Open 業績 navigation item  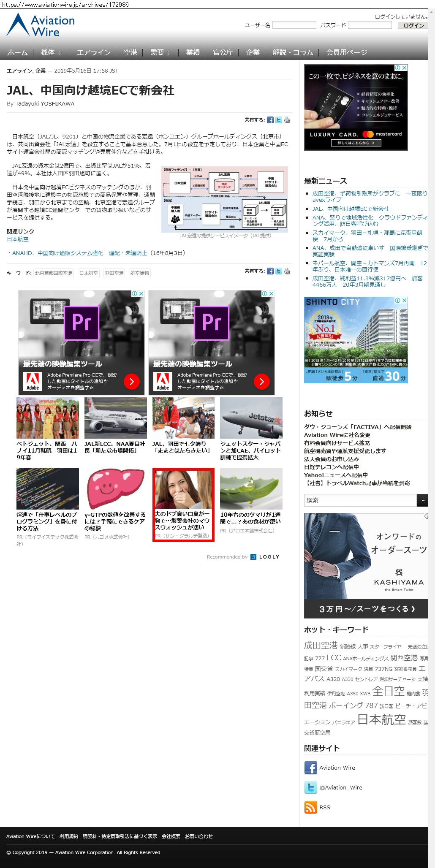pyautogui.click(x=193, y=52)
